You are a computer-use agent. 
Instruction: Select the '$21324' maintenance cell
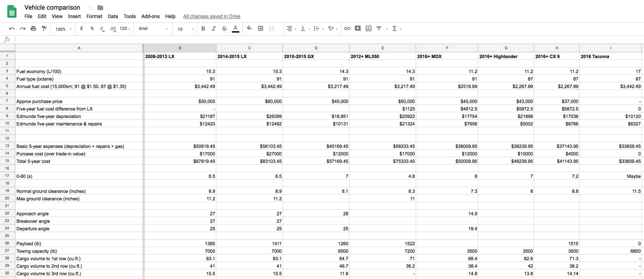point(383,123)
